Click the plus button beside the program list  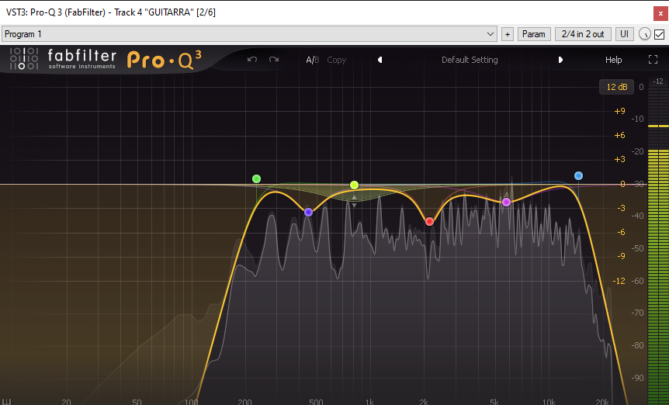(x=507, y=34)
